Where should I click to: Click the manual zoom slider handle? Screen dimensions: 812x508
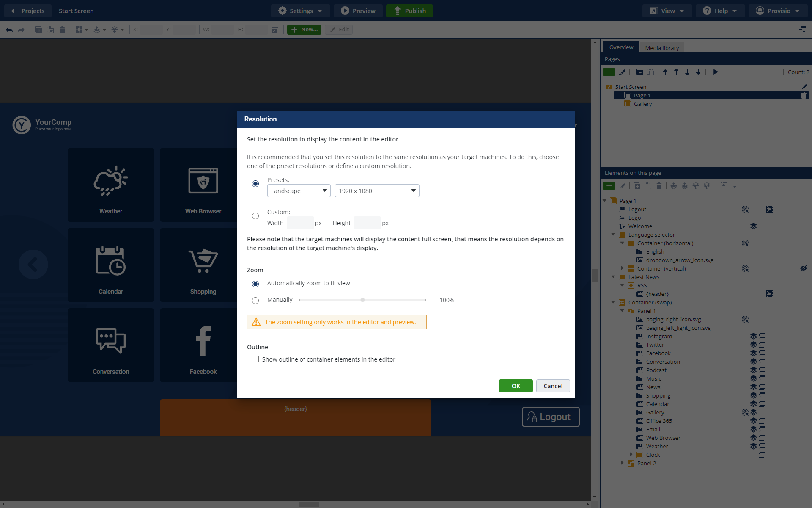click(362, 300)
